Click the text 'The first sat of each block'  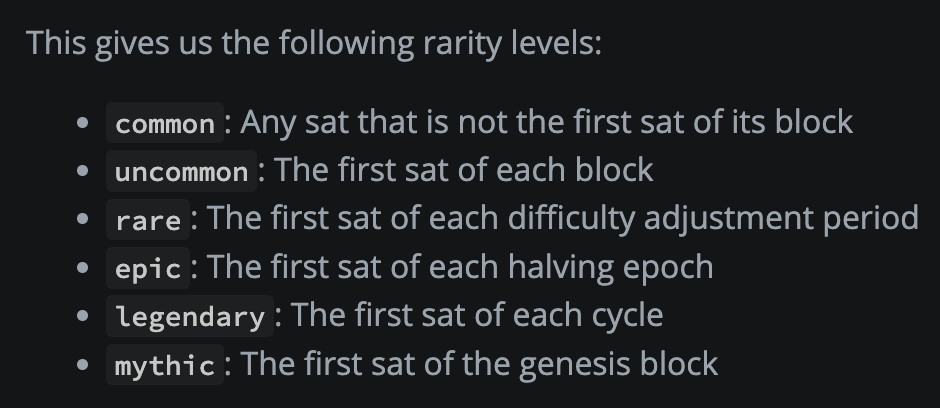coord(463,170)
